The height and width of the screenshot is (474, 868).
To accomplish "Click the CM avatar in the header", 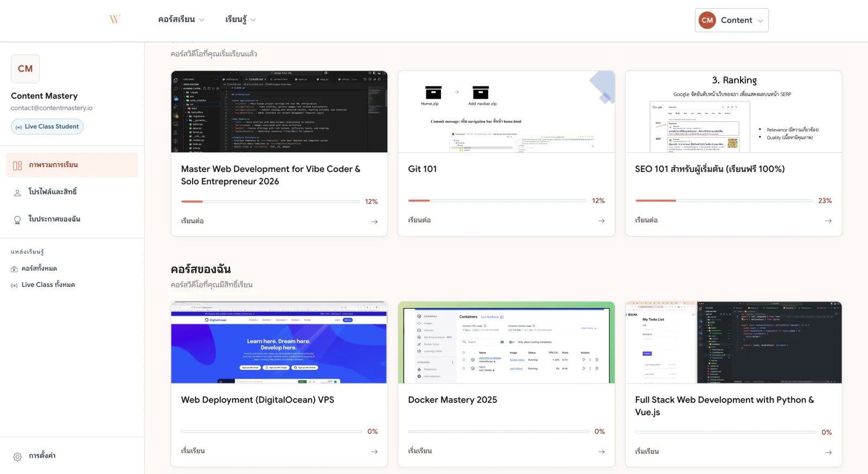I will (707, 20).
